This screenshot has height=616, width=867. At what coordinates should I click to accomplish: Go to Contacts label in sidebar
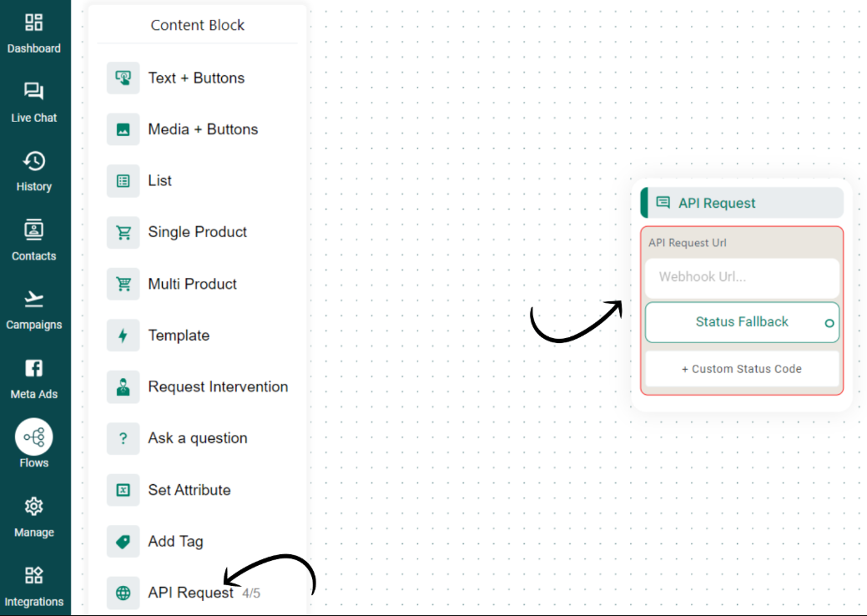pos(33,256)
